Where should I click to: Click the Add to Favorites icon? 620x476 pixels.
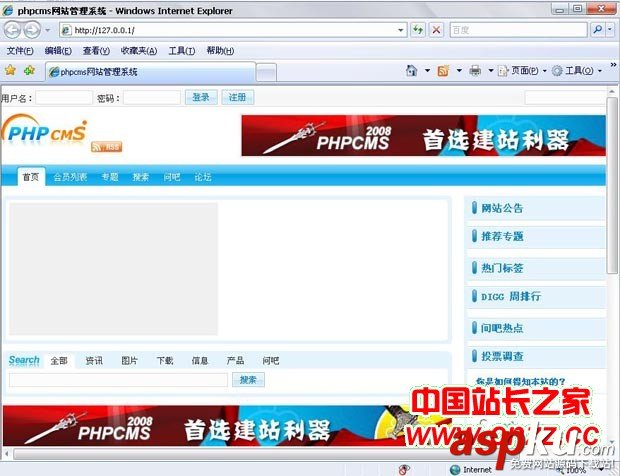point(29,70)
